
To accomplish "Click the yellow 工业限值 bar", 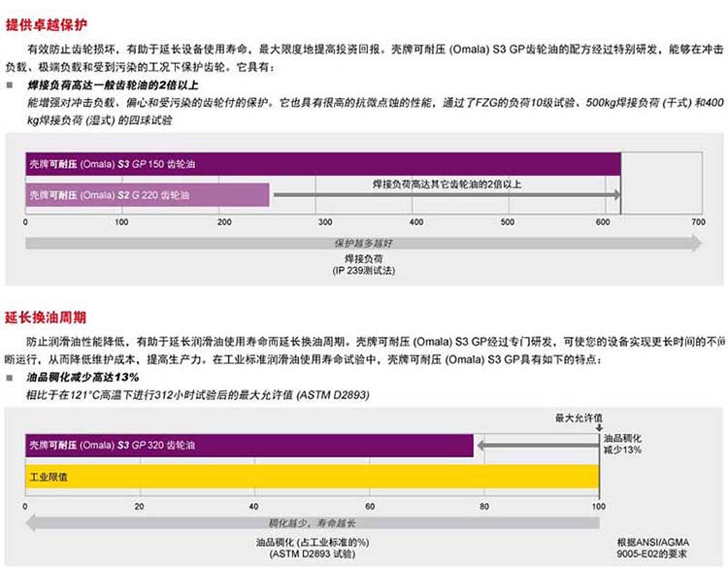I will 312,477.
